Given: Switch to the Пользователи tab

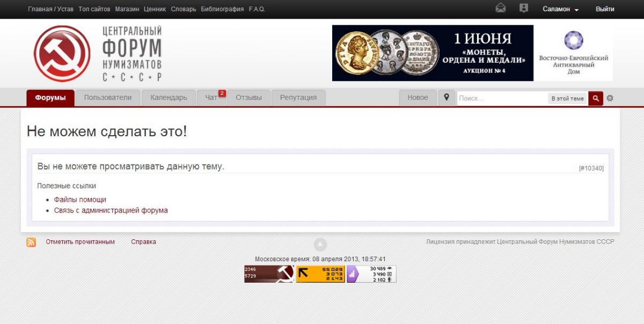Looking at the screenshot, I should 108,98.
